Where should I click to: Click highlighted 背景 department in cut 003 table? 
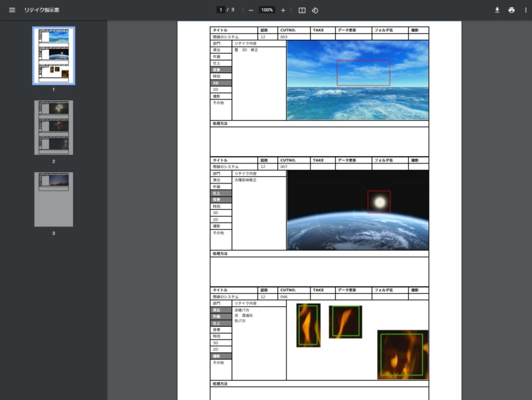pyautogui.click(x=221, y=70)
